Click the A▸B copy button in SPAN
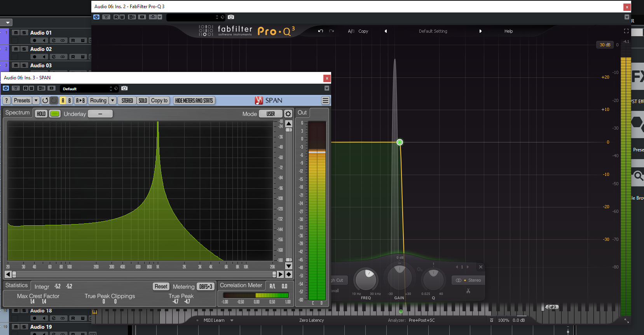The width and height of the screenshot is (644, 335). [80, 100]
